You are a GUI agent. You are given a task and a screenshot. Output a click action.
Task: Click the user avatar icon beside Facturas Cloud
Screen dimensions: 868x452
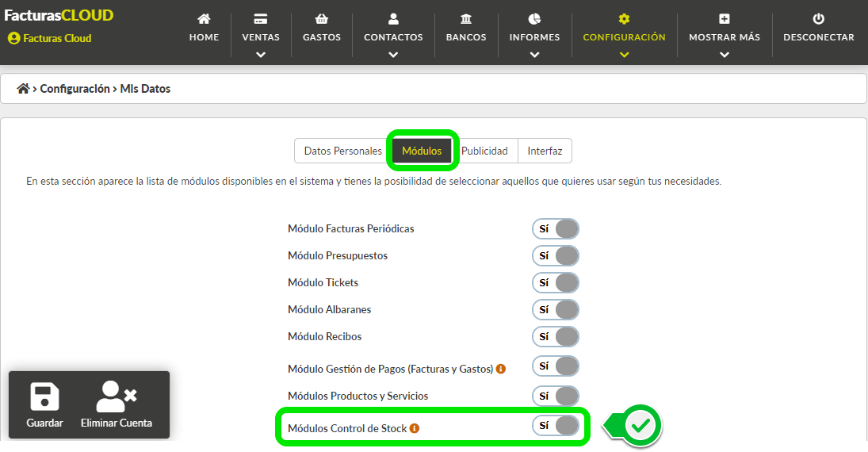point(13,38)
